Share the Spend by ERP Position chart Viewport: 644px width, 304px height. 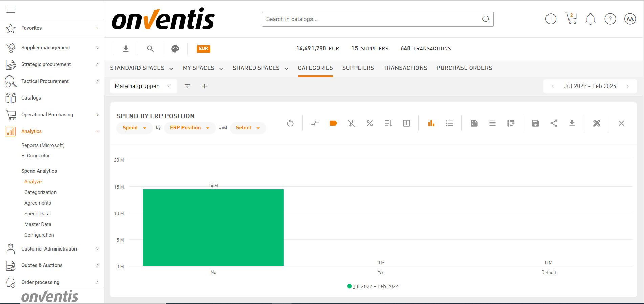(x=554, y=123)
